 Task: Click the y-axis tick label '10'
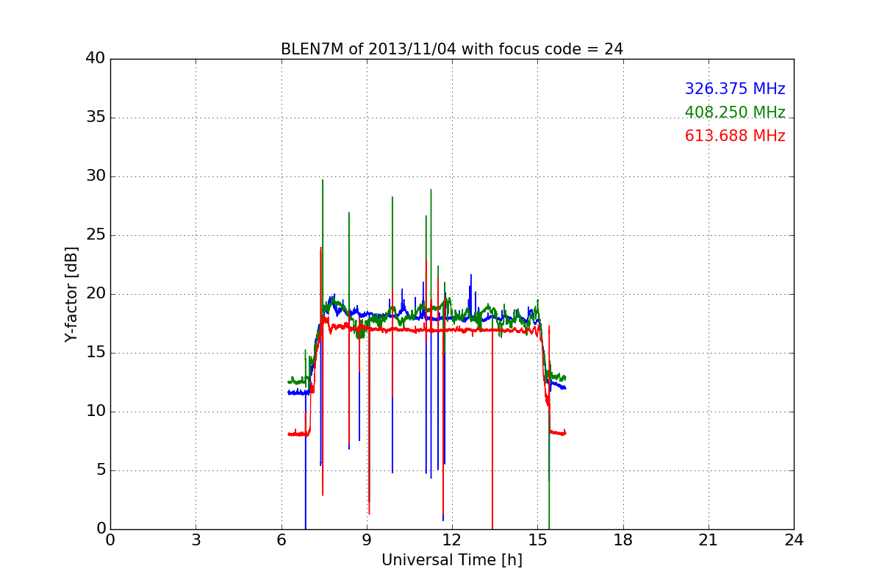96,412
